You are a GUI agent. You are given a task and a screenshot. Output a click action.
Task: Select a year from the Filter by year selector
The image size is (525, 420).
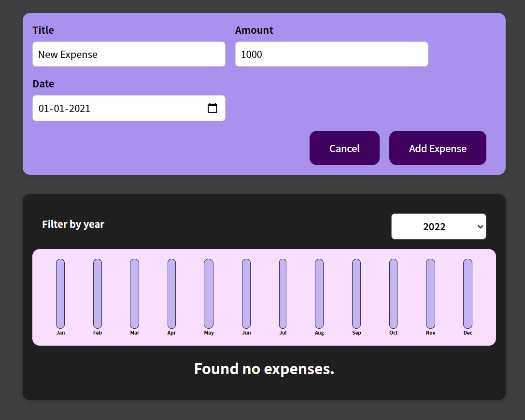tap(439, 226)
